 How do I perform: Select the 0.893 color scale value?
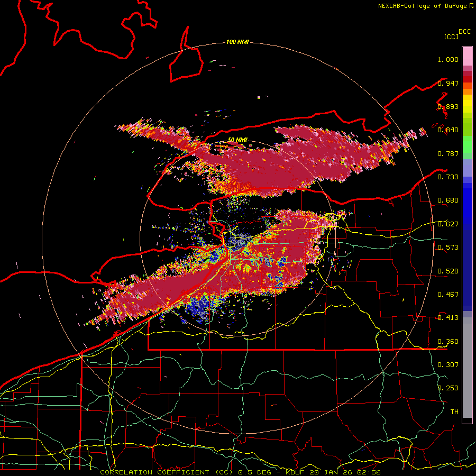[x=448, y=106]
